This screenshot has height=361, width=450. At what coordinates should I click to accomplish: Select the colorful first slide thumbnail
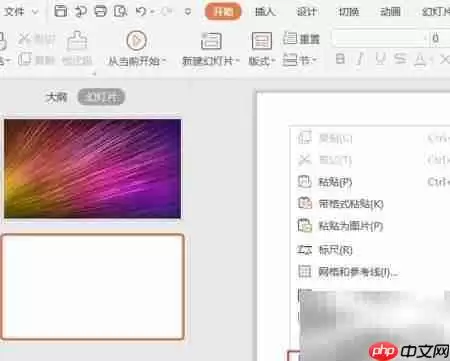point(92,168)
